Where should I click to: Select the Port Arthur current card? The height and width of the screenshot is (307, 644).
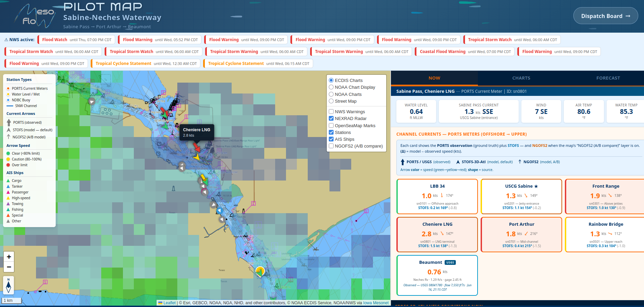pos(521,235)
